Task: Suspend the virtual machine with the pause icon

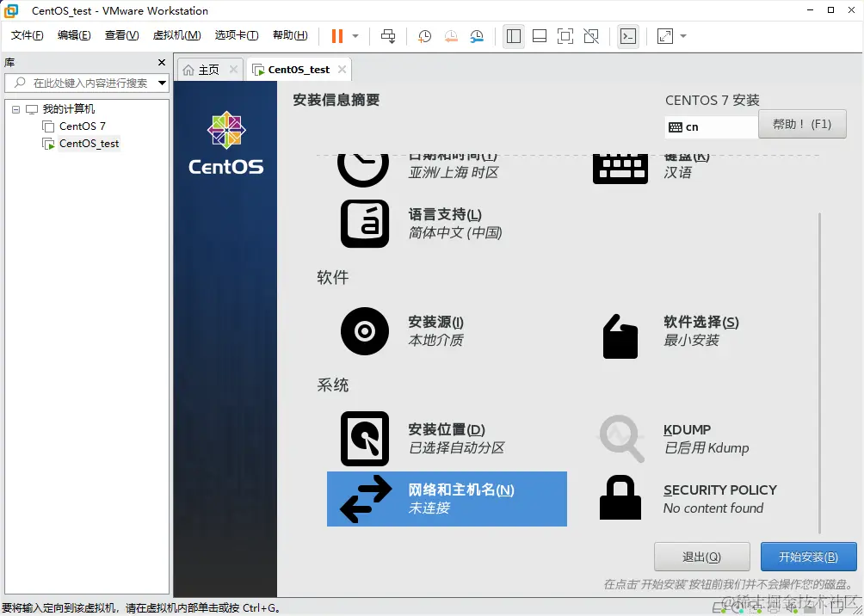Action: tap(336, 36)
